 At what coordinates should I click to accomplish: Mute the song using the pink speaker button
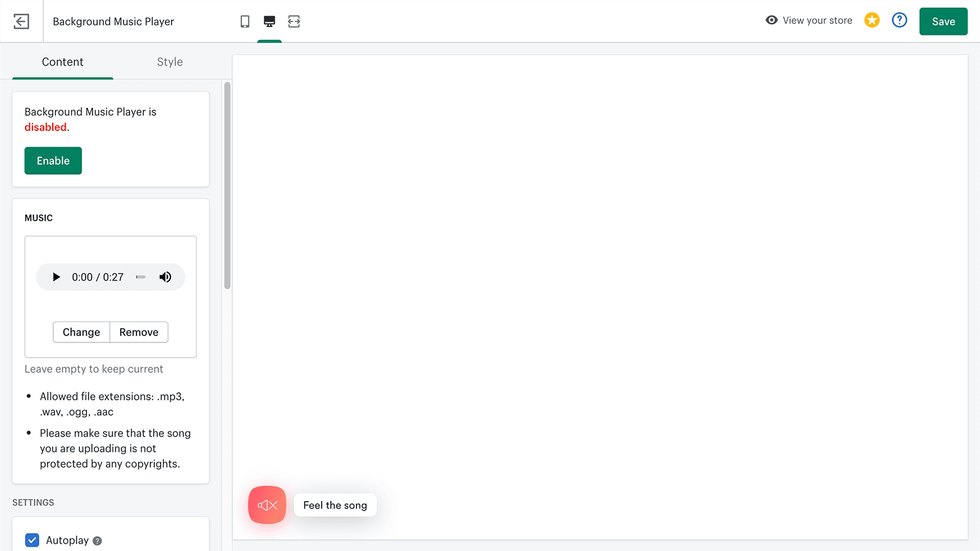(267, 505)
